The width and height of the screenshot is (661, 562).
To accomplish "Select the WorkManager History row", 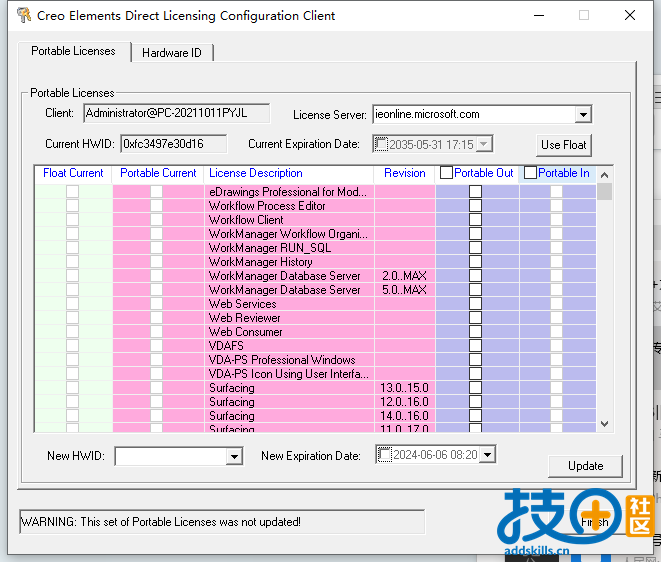I will 315,261.
